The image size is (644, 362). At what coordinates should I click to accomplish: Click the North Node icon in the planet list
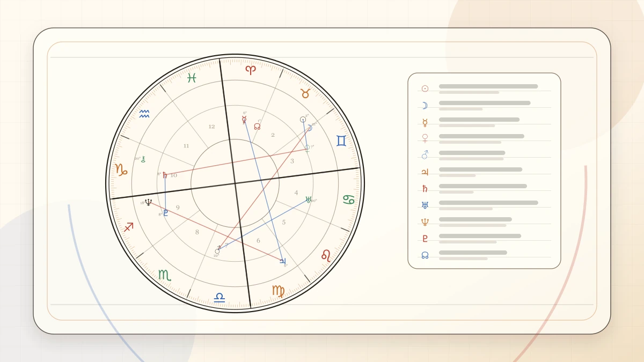click(x=425, y=255)
